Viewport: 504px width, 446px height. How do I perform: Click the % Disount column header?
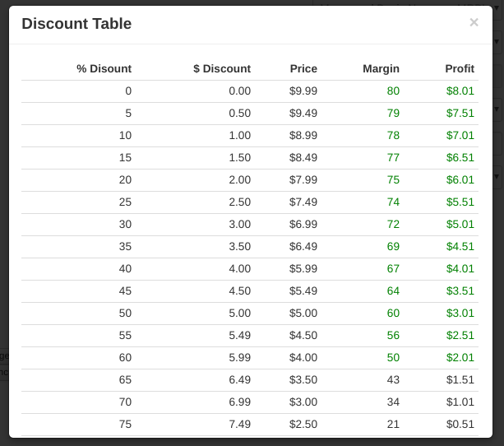(104, 68)
